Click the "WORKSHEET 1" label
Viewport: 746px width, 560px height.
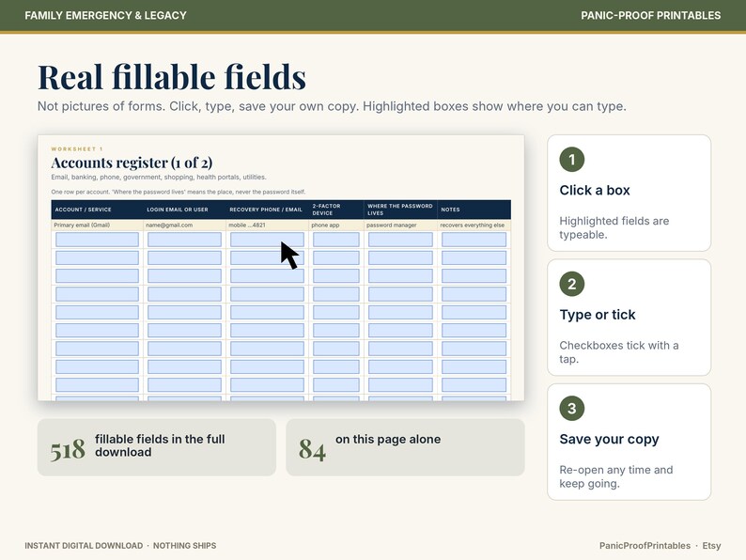[77, 148]
